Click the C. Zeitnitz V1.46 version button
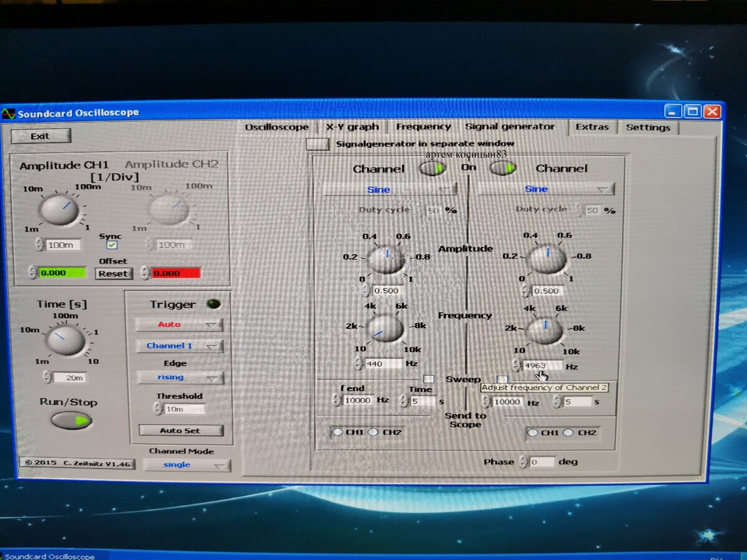The image size is (747, 560). coord(77,463)
